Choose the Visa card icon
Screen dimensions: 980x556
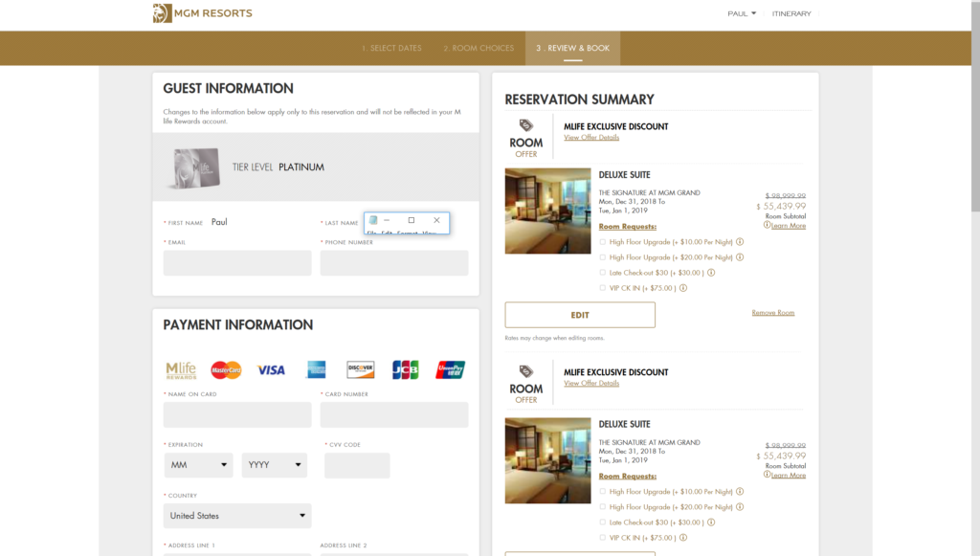pyautogui.click(x=271, y=369)
